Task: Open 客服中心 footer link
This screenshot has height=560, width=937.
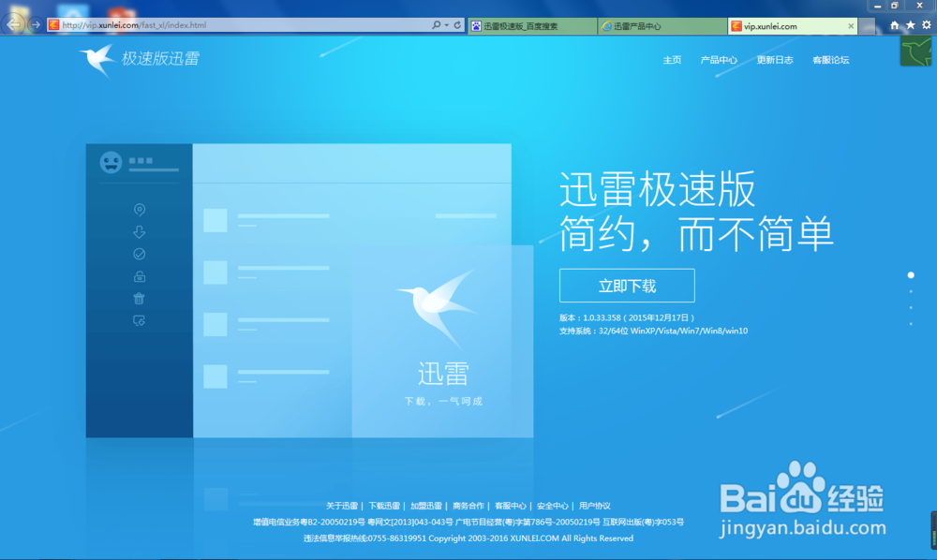Action: [511, 506]
